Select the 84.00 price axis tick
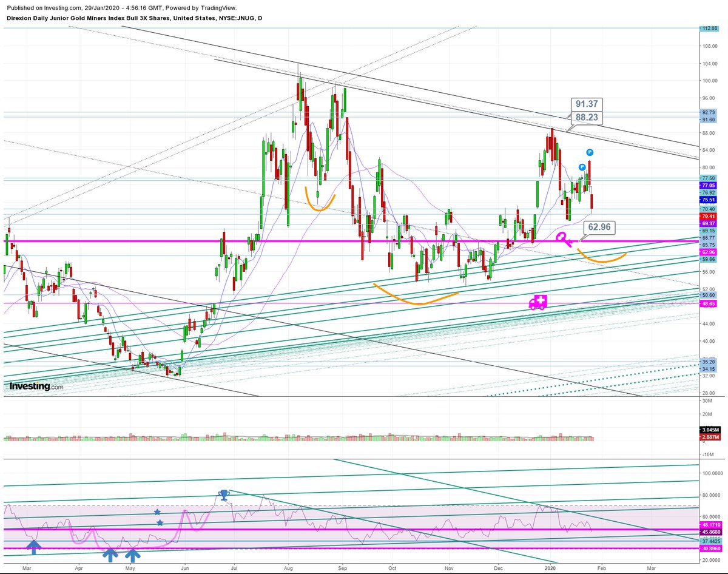Viewport: 728px width, 574px height. click(x=709, y=150)
